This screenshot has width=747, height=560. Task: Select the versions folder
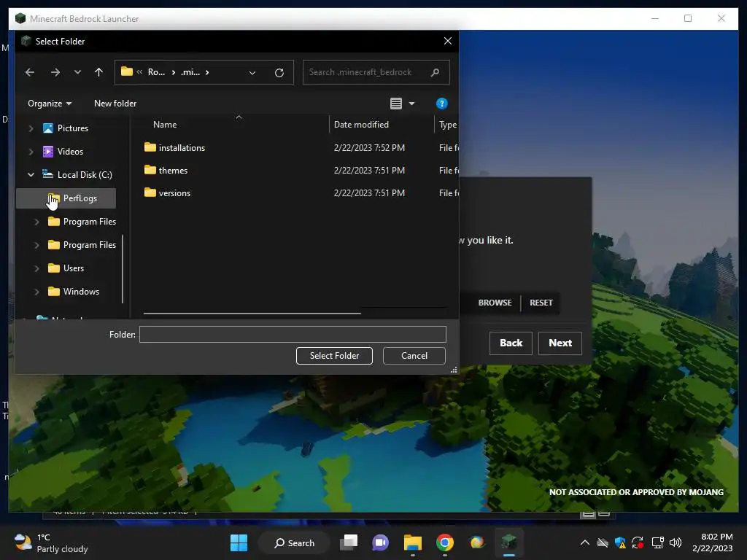click(167, 192)
